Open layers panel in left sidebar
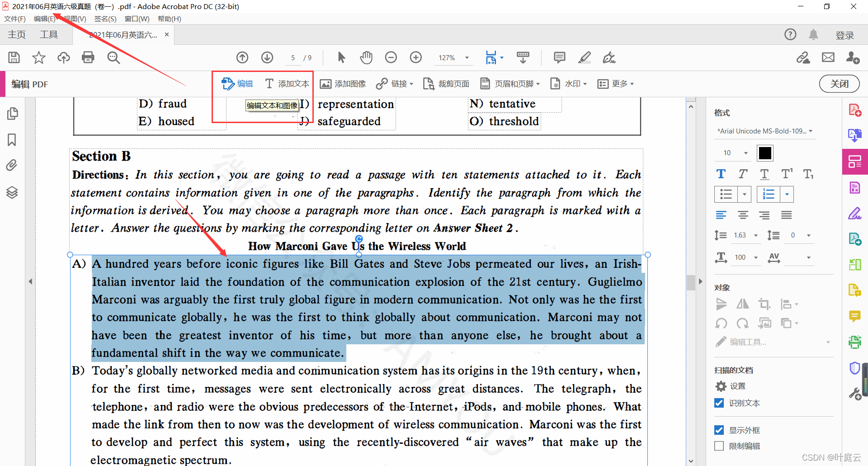Screen dimensions: 868x466 12,192
